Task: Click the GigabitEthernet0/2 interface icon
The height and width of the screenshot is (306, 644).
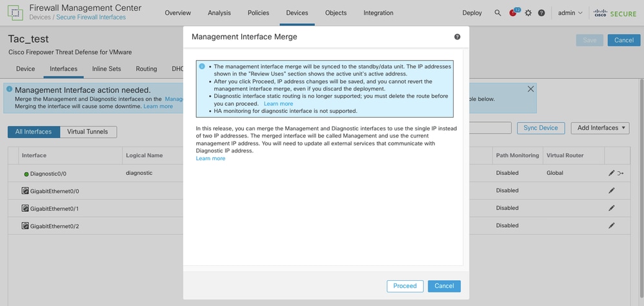Action: pos(25,225)
